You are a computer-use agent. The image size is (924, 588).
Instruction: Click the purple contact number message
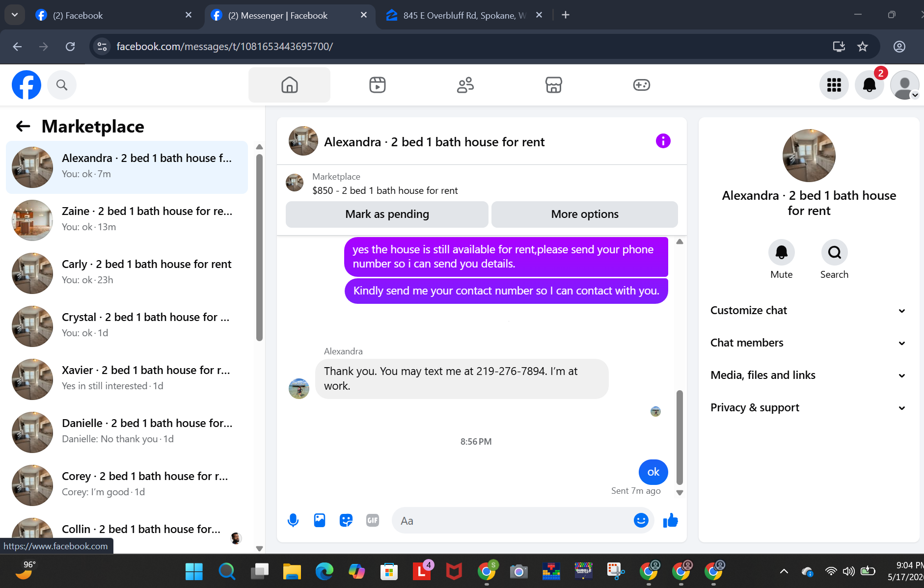click(506, 291)
